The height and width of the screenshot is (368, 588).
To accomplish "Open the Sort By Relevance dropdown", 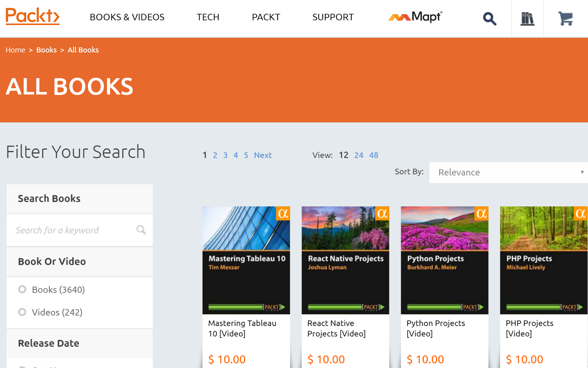I will [509, 172].
